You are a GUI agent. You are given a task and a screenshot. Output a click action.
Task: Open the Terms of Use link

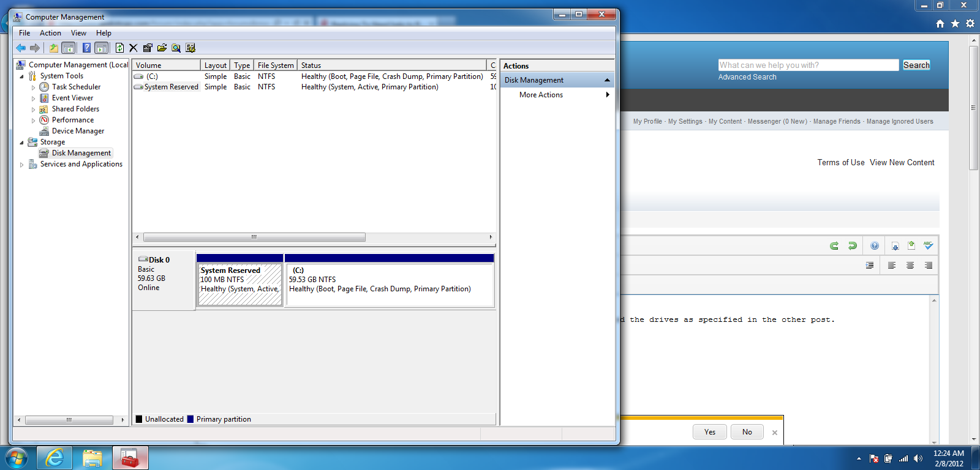click(841, 162)
